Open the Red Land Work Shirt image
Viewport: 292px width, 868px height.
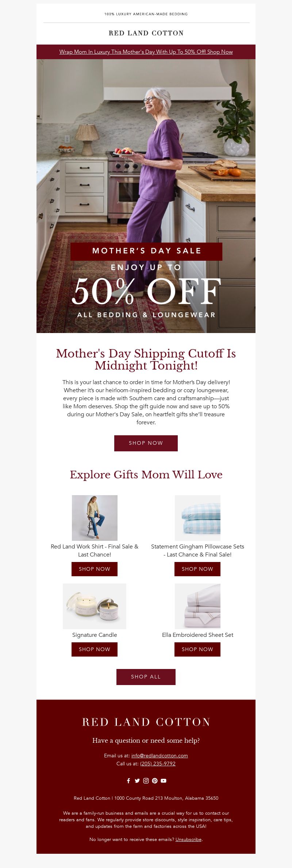[95, 518]
